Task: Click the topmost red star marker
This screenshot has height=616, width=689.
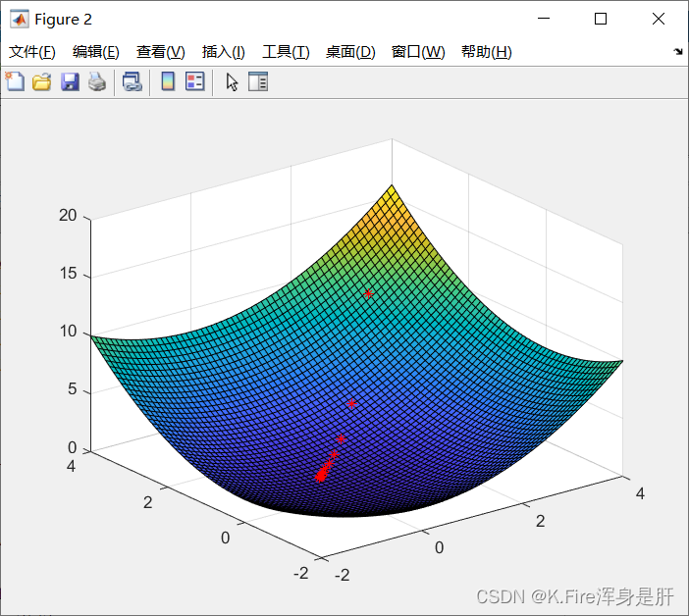Action: point(368,293)
